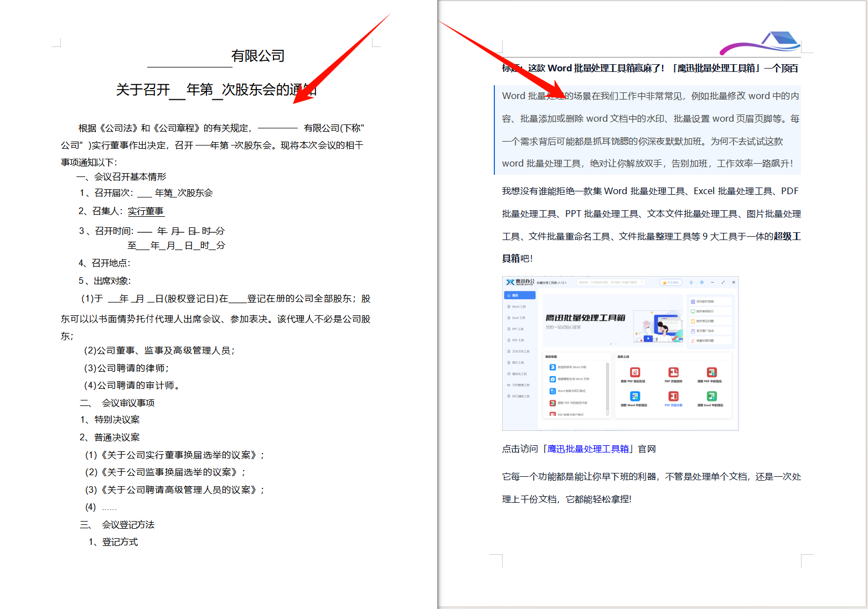Click the paragraph beginning 它每一个功能都是
This screenshot has height=609, width=868.
[651, 488]
